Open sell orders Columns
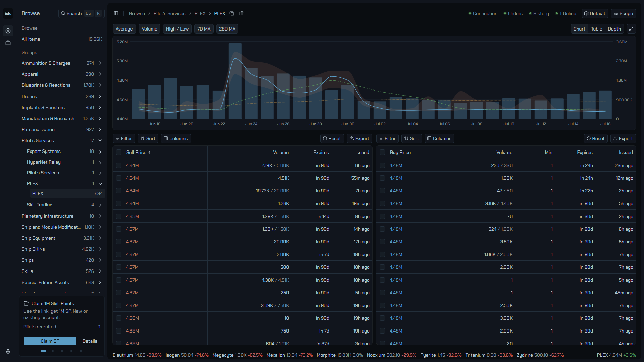 click(176, 138)
